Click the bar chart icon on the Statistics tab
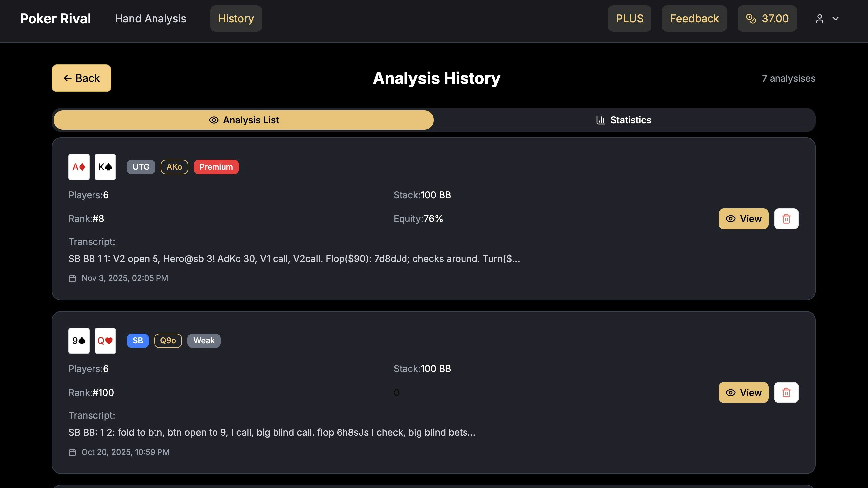868x488 pixels. (601, 120)
